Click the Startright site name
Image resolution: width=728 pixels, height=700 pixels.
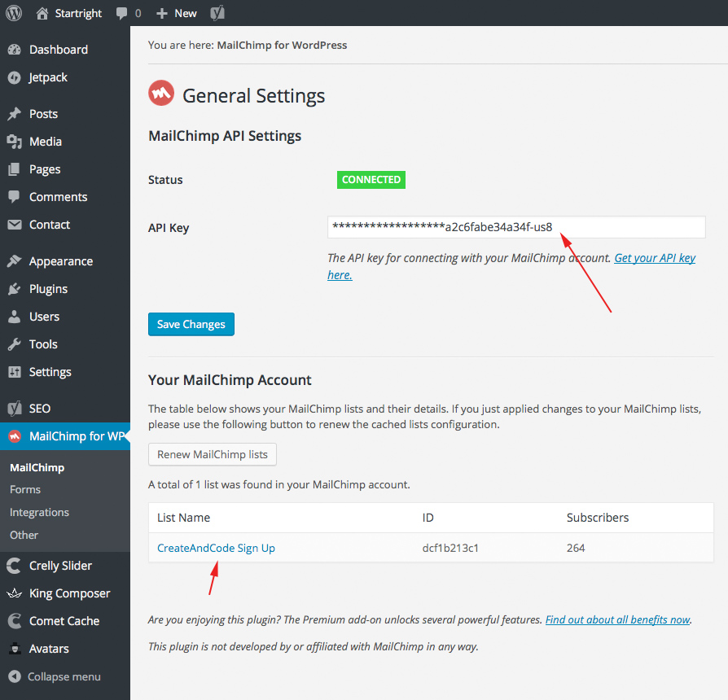[78, 14]
